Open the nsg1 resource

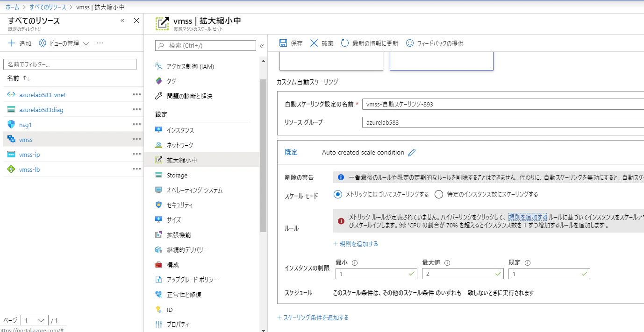(x=25, y=125)
